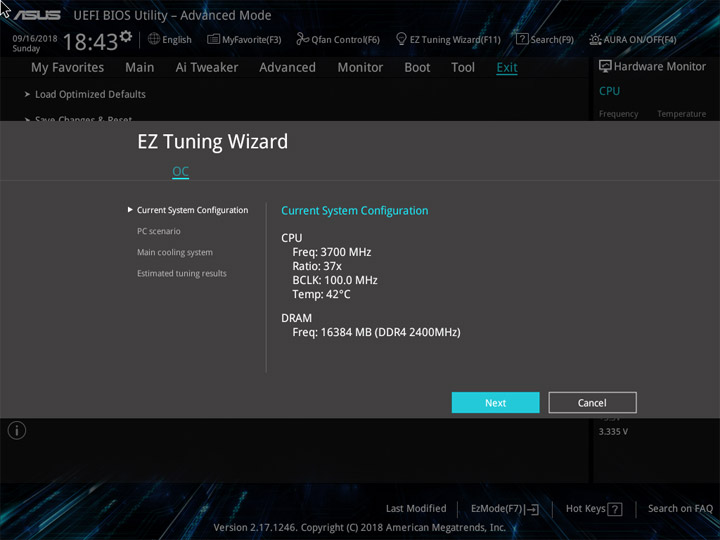Click Last Modified link
This screenshot has height=540, width=720.
(416, 509)
